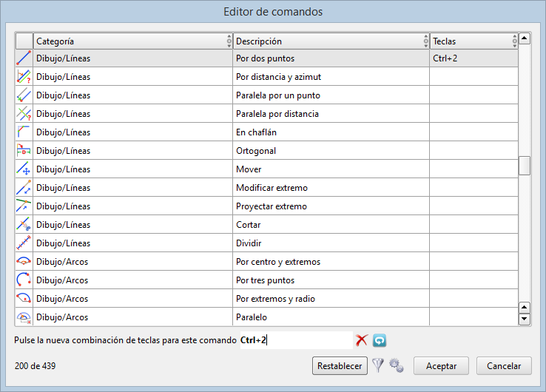The height and width of the screenshot is (392, 546).
Task: Click the Aceptar button
Action: pos(441,366)
